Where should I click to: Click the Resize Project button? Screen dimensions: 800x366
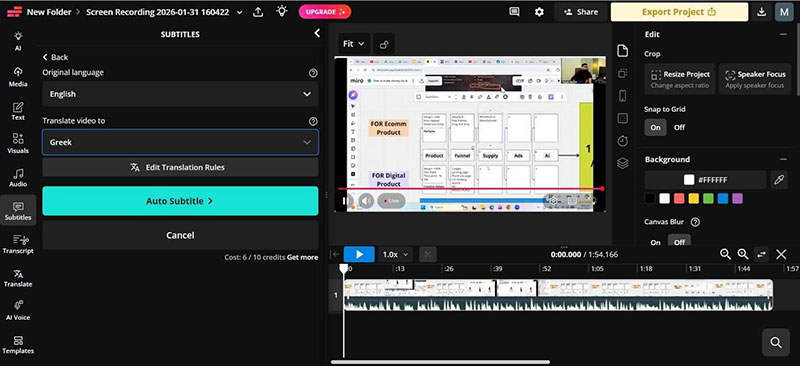click(x=680, y=79)
